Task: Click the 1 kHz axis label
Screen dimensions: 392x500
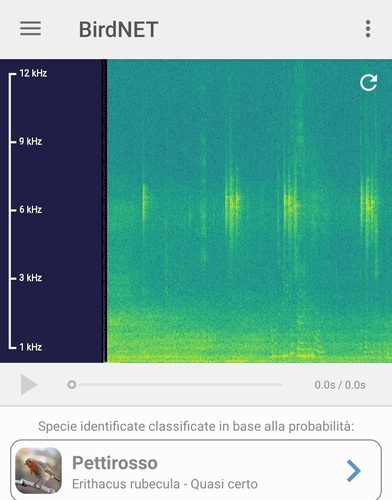Action: [x=30, y=347]
